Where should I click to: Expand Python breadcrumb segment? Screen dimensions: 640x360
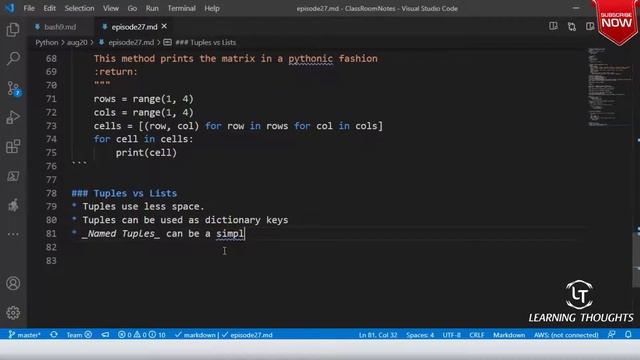coord(47,42)
